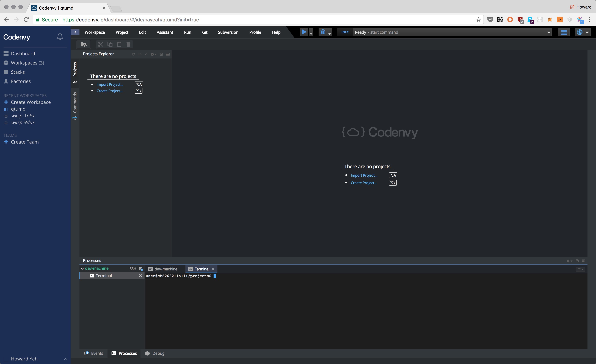Open the Profile menu
Image resolution: width=596 pixels, height=364 pixels.
(255, 32)
